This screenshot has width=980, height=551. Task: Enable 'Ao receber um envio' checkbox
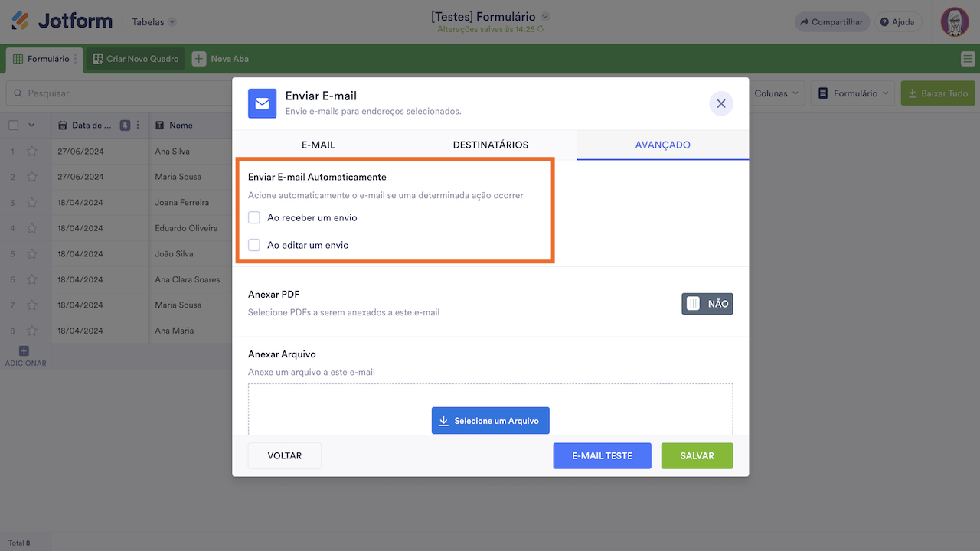pos(254,217)
